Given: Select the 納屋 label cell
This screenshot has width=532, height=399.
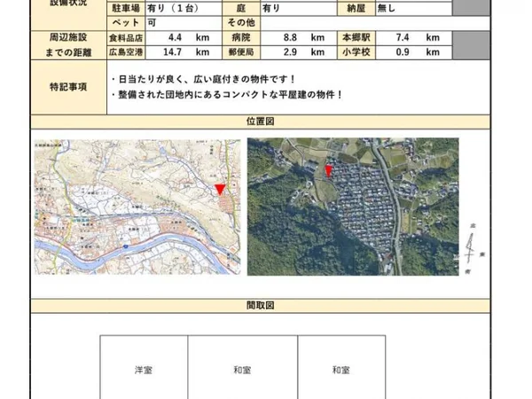Looking at the screenshot, I should (356, 9).
